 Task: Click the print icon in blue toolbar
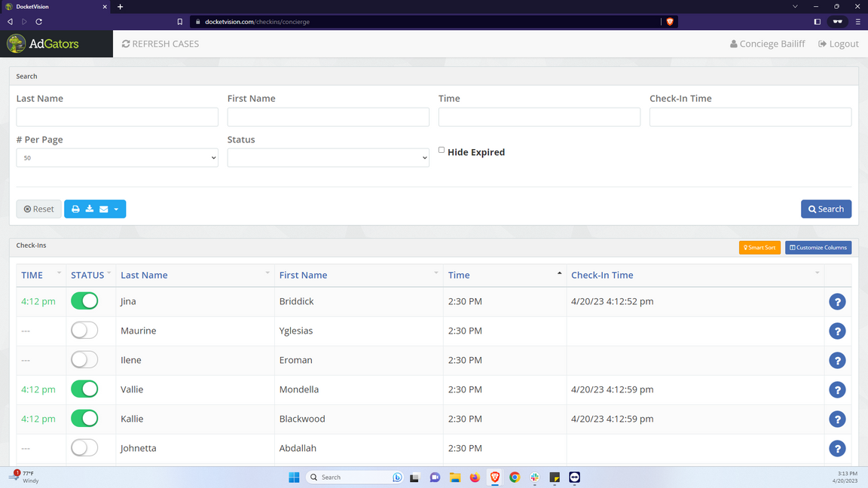(x=75, y=209)
